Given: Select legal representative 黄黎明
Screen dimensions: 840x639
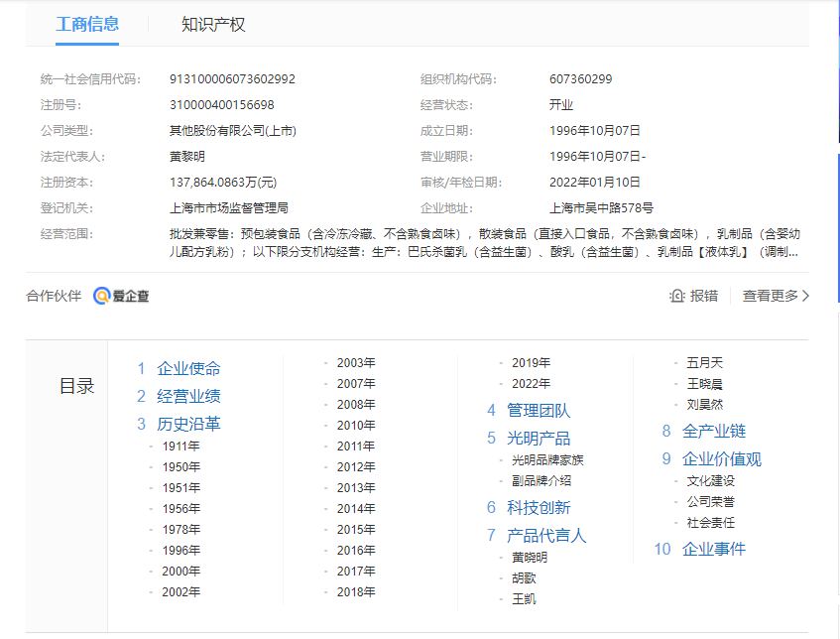Looking at the screenshot, I should [187, 157].
